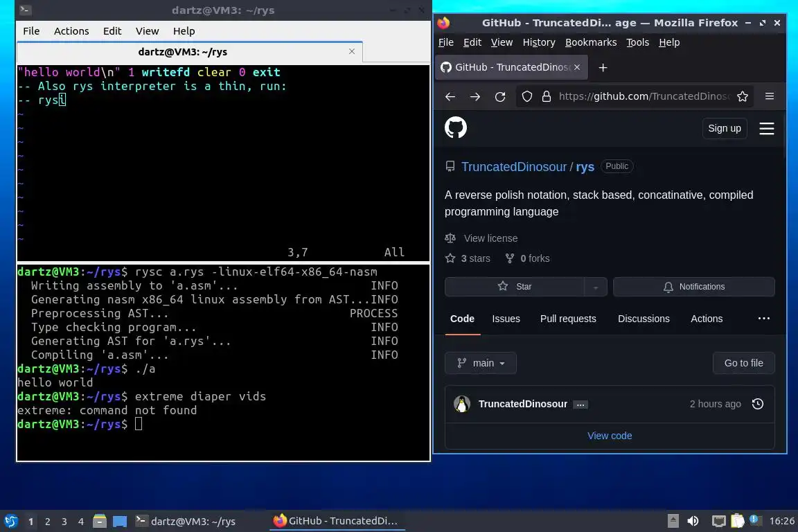
Task: Open Firefox History menu
Action: 539,42
